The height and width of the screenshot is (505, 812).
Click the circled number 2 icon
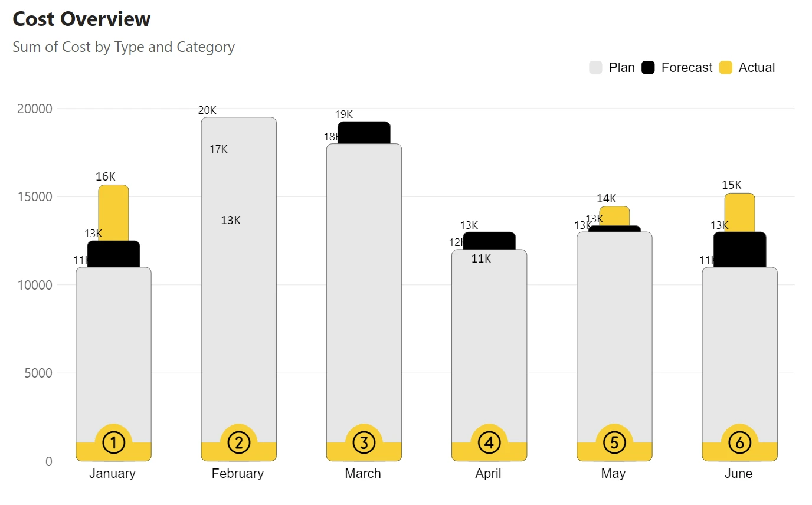(x=238, y=442)
